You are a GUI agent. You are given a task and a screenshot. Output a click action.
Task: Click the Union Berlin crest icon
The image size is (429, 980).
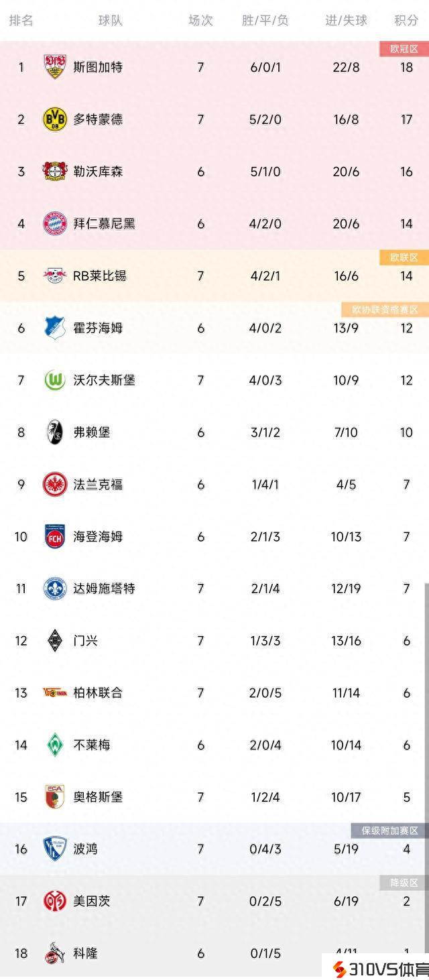55,692
